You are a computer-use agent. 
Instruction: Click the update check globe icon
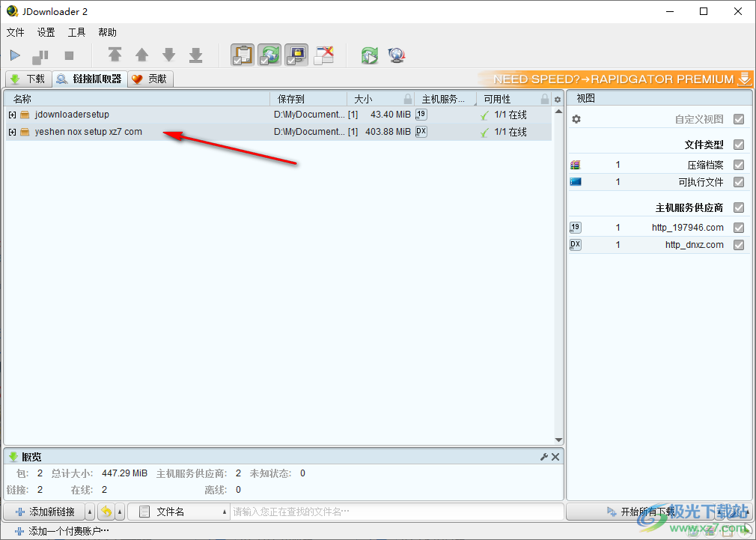(x=397, y=55)
